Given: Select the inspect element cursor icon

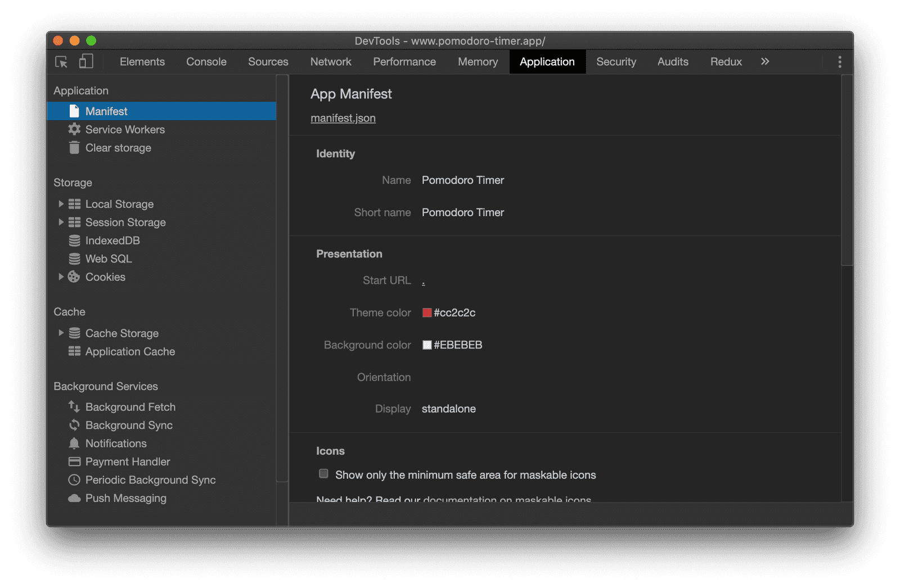Looking at the screenshot, I should (60, 62).
